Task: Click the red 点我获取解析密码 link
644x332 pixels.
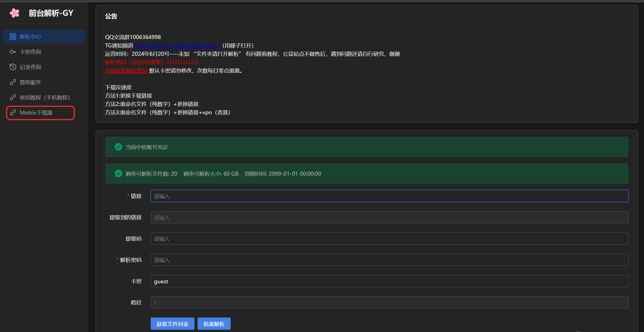Action: coord(126,71)
